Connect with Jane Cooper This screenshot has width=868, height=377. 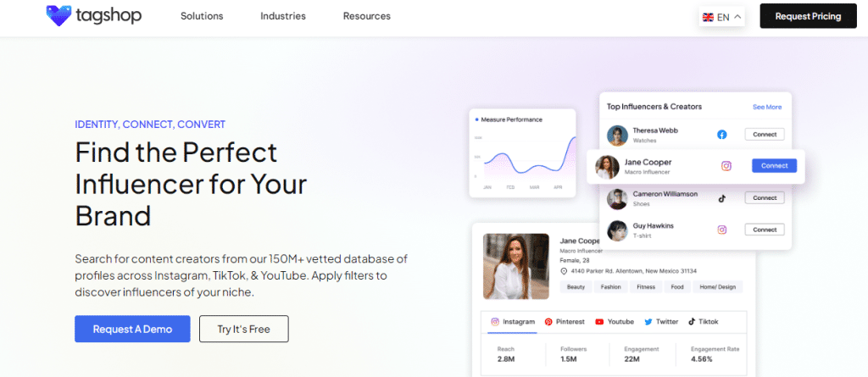(x=774, y=166)
